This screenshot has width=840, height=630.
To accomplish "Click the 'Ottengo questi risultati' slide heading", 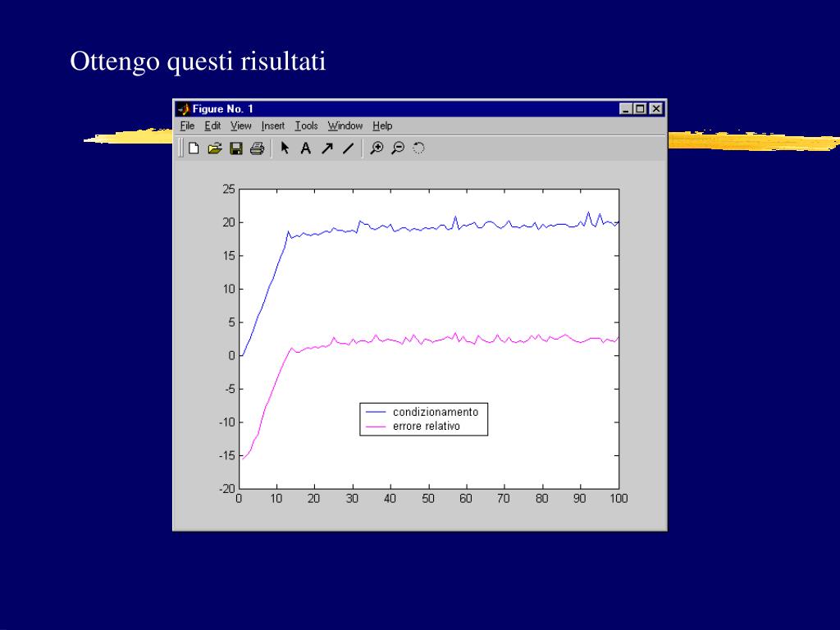I will pyautogui.click(x=198, y=61).
